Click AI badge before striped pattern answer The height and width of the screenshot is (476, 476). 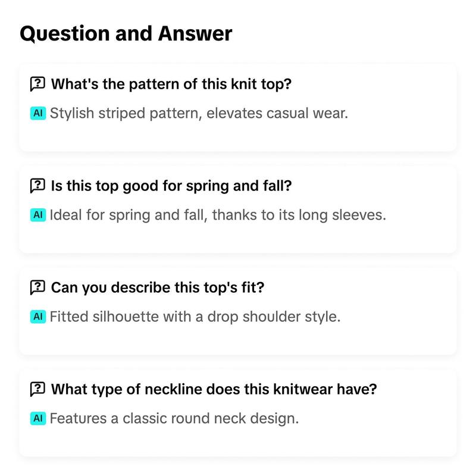click(38, 113)
